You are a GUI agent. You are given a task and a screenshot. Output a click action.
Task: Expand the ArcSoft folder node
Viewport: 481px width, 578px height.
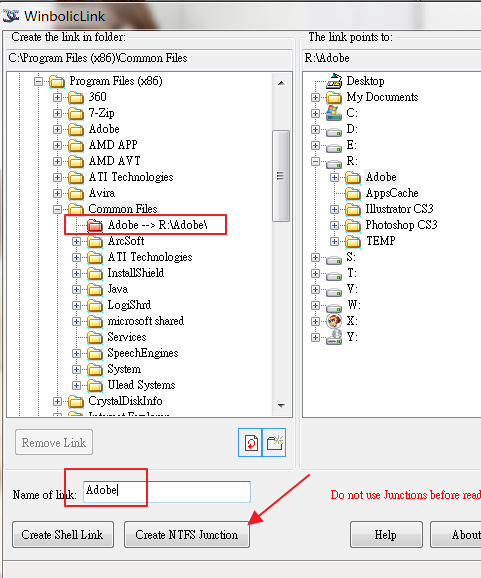click(x=76, y=241)
